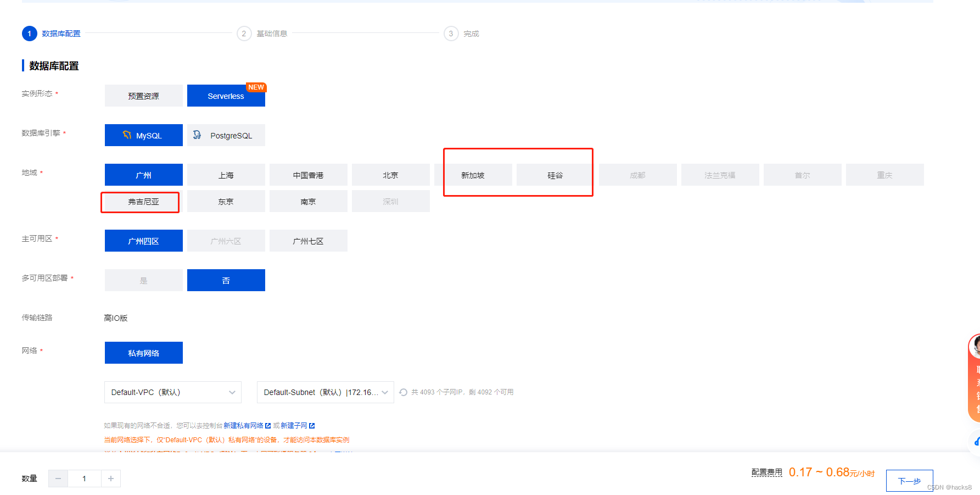Click the 数据库配置 section heading
980x495 pixels.
(x=54, y=66)
